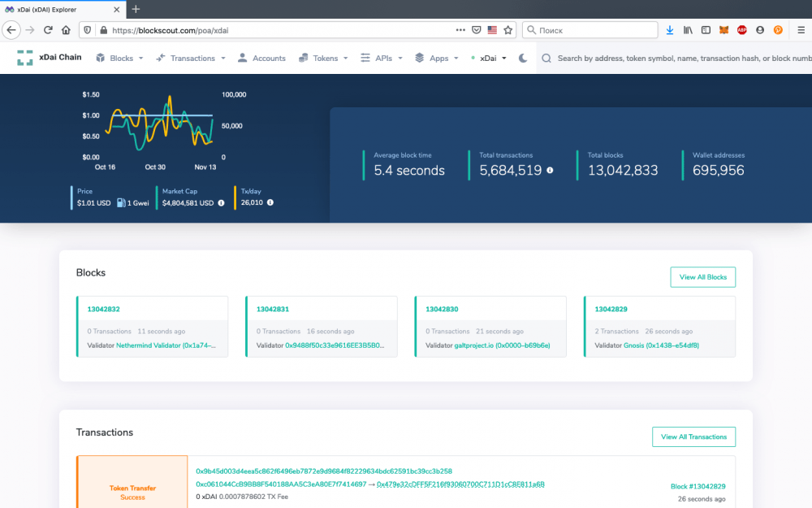The width and height of the screenshot is (812, 508).
Task: Open the browser home page icon
Action: click(66, 30)
